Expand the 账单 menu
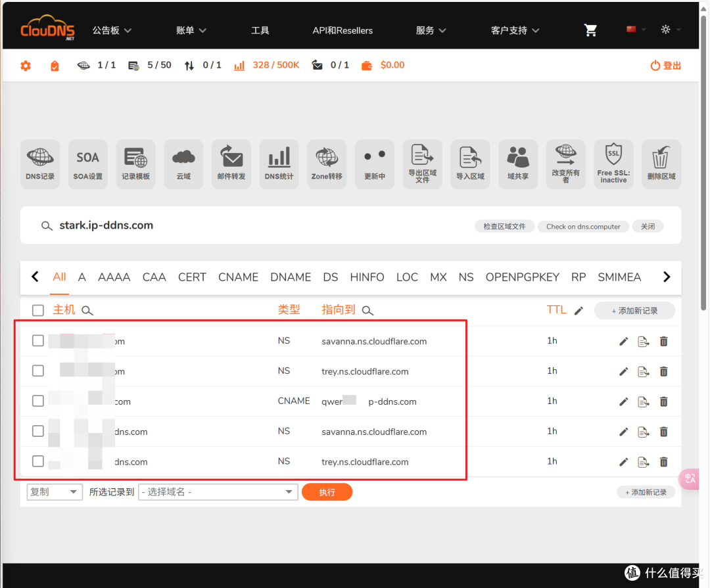Screen dimensions: 710x588 click(x=191, y=30)
